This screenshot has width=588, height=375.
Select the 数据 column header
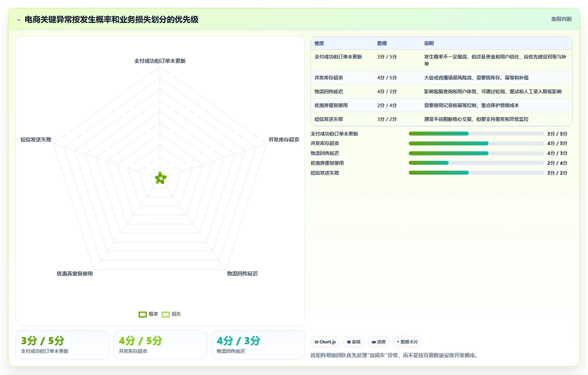click(x=382, y=43)
